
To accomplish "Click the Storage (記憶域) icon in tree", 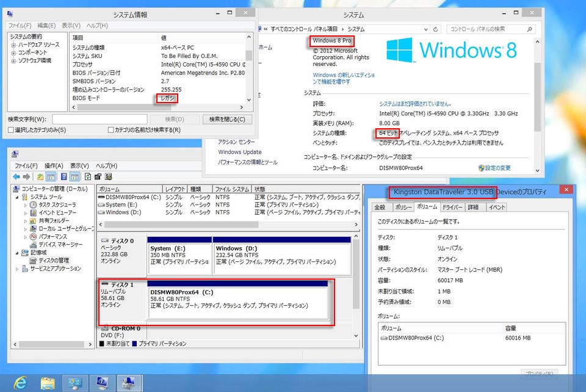I will pos(24,253).
